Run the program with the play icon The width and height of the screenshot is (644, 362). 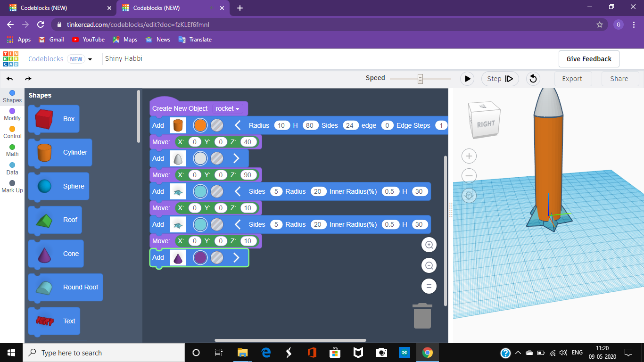(467, 79)
